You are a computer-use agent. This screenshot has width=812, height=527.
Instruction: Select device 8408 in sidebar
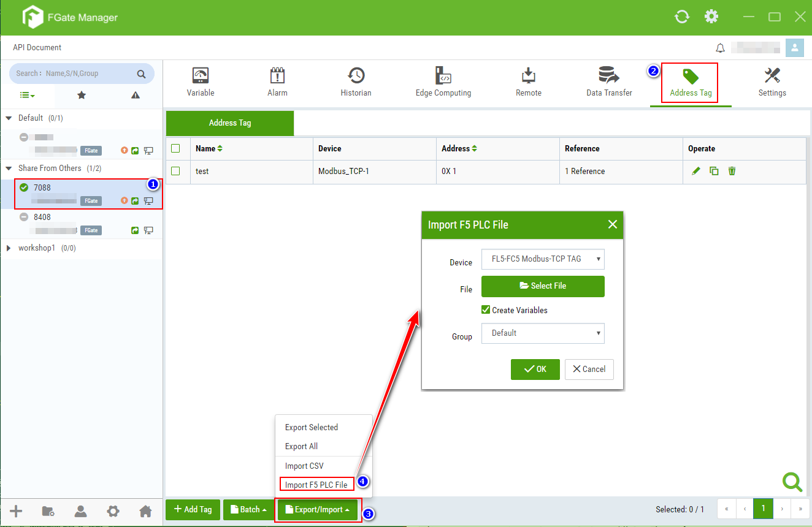[x=81, y=224]
